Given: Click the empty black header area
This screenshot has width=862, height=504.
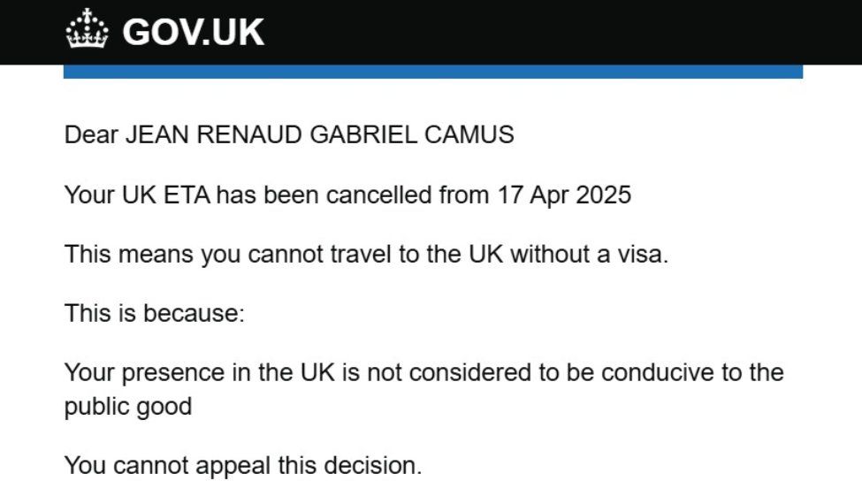Looking at the screenshot, I should point(566,32).
